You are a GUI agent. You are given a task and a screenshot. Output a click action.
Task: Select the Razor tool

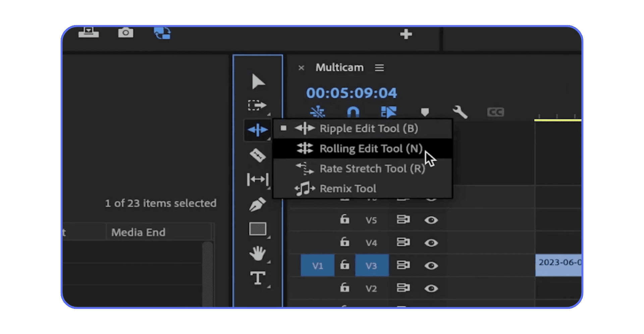[258, 155]
